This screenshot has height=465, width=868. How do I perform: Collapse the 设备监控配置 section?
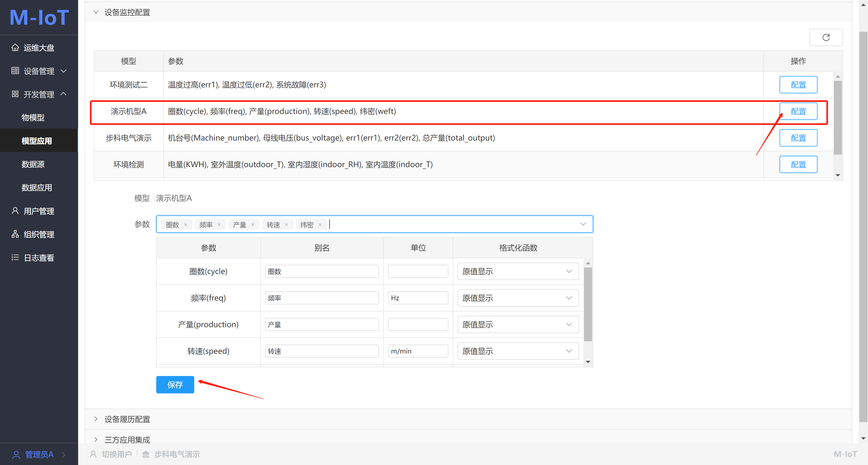tap(96, 12)
